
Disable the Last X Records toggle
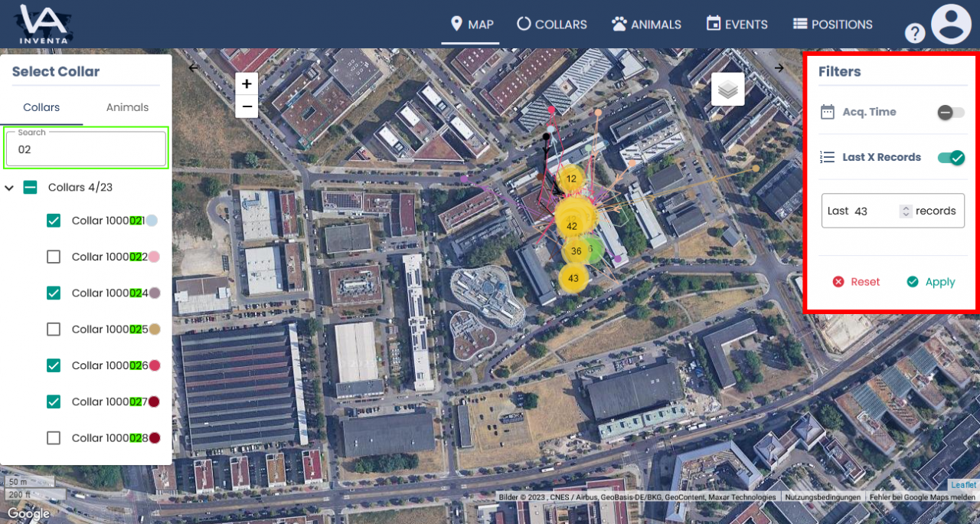(951, 158)
